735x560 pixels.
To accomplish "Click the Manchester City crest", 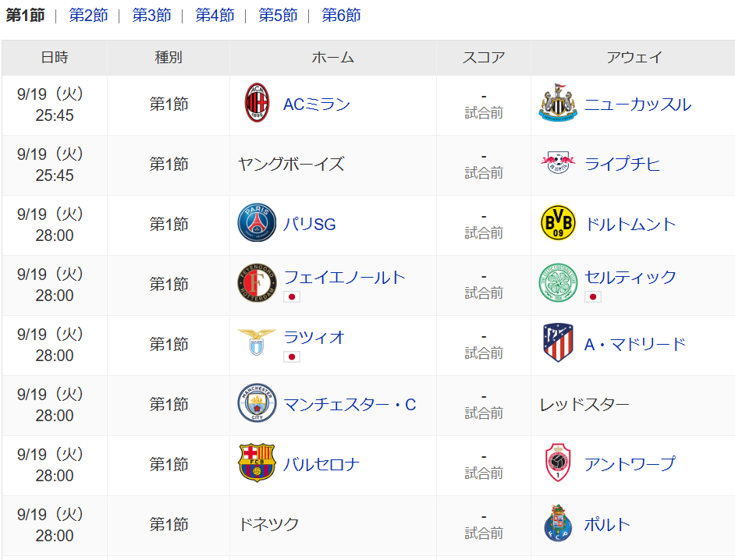I will click(x=257, y=404).
